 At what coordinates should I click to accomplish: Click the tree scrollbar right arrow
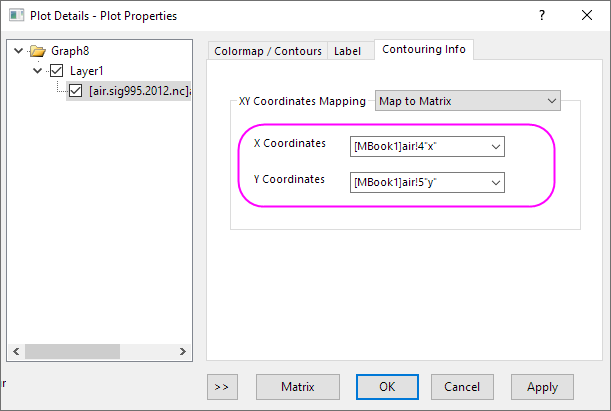coord(181,351)
